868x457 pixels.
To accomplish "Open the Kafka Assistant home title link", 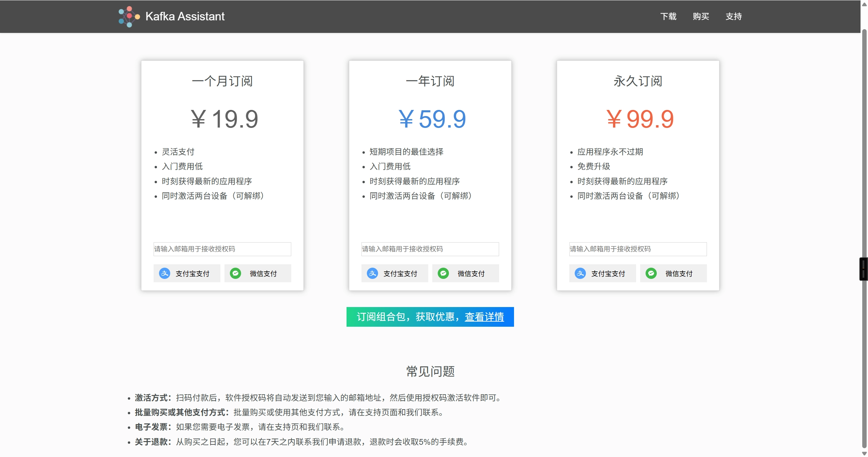I will [x=185, y=16].
